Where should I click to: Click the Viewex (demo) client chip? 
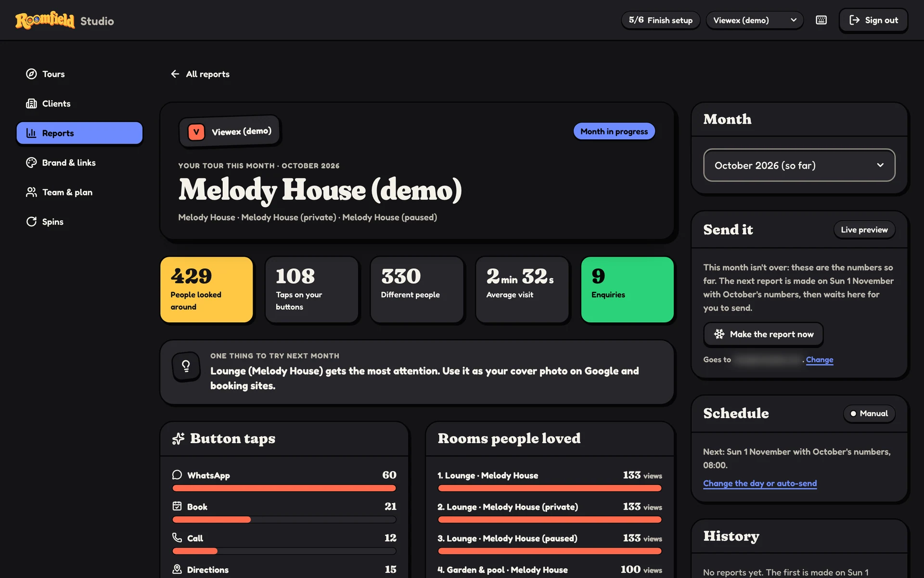coord(230,131)
